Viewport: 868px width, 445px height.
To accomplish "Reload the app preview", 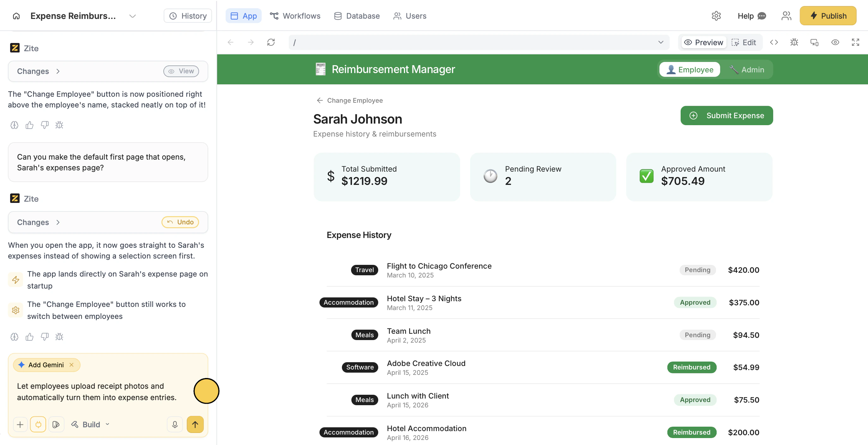I will click(x=271, y=42).
